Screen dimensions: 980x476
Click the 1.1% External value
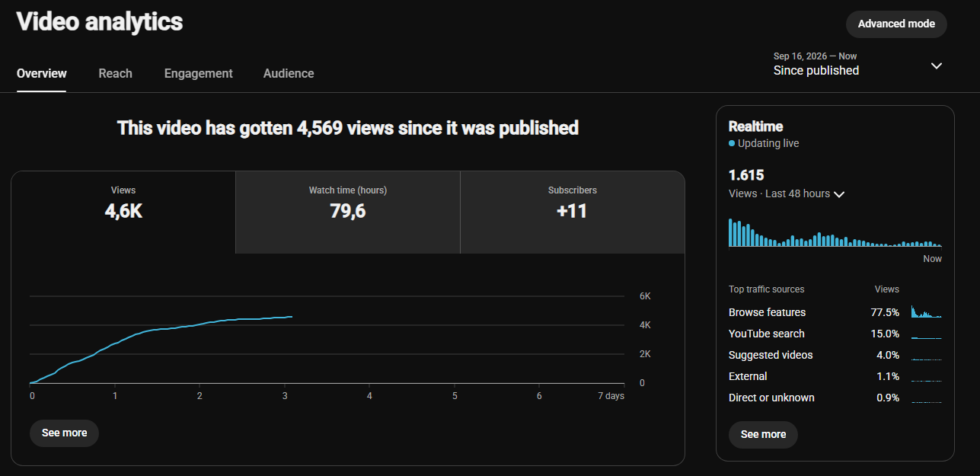coord(888,376)
